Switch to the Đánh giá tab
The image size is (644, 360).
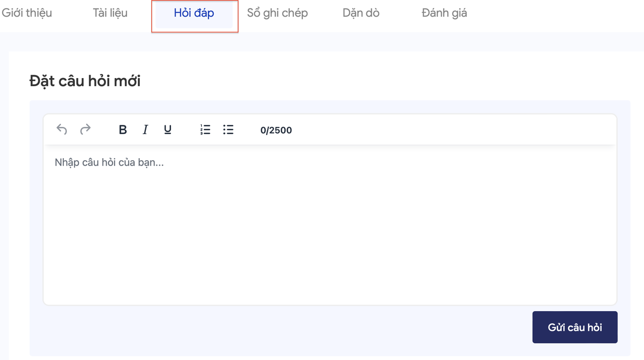(444, 13)
